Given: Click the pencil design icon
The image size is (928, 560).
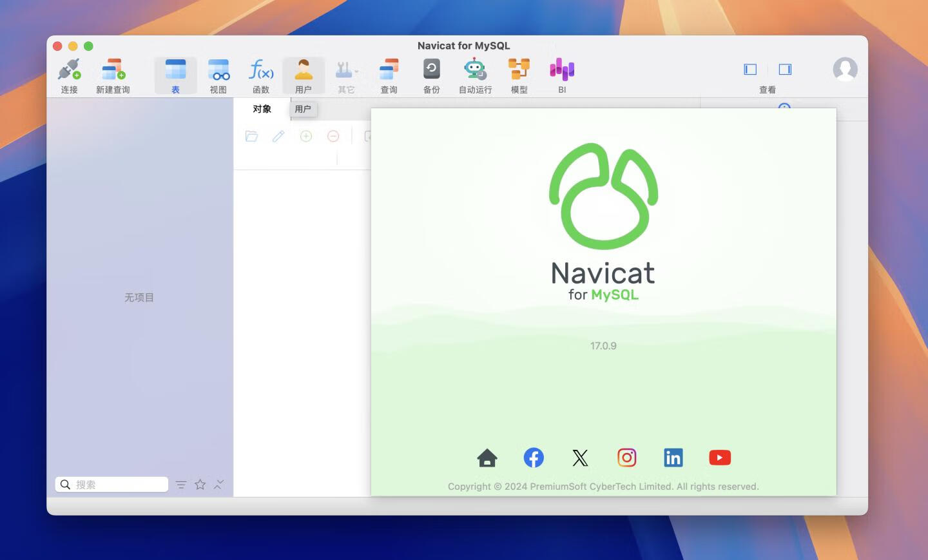Looking at the screenshot, I should pos(278,136).
